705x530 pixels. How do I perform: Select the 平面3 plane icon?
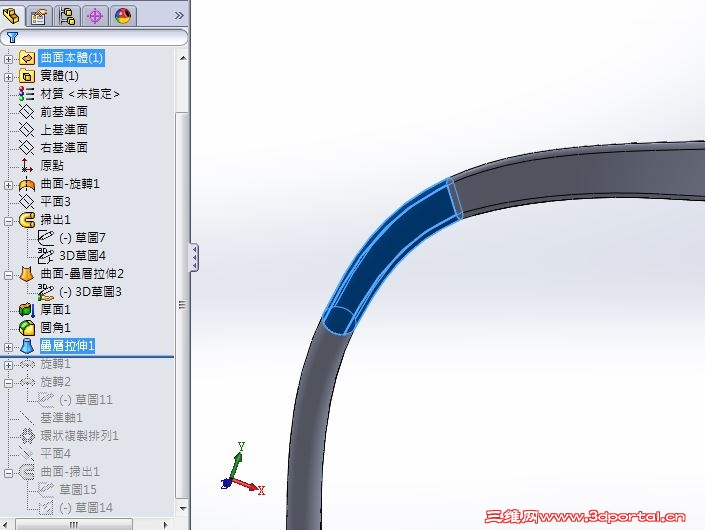[x=27, y=201]
